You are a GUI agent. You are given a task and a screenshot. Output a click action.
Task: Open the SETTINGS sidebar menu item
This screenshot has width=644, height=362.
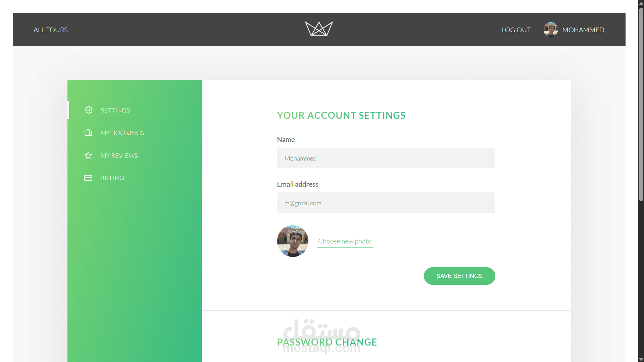[x=115, y=110]
